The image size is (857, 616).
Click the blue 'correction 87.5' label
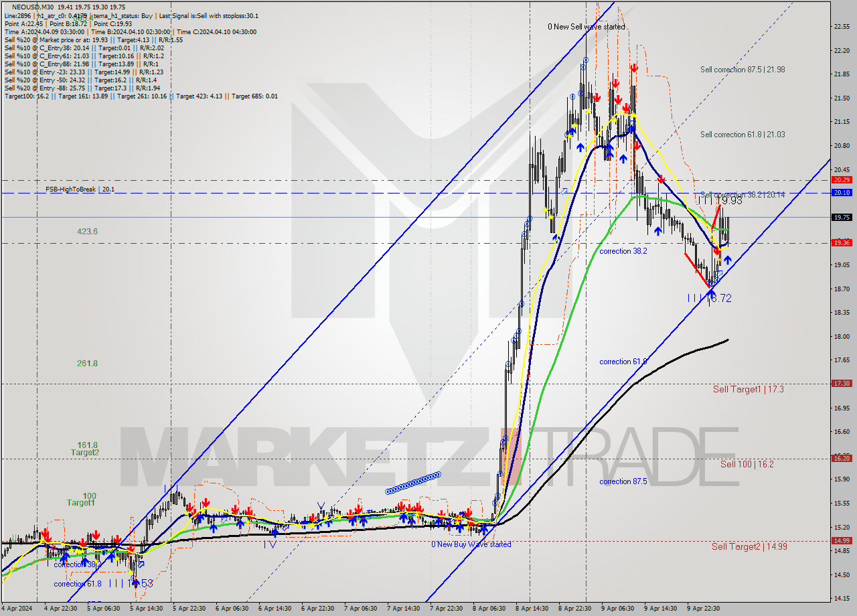[x=623, y=481]
